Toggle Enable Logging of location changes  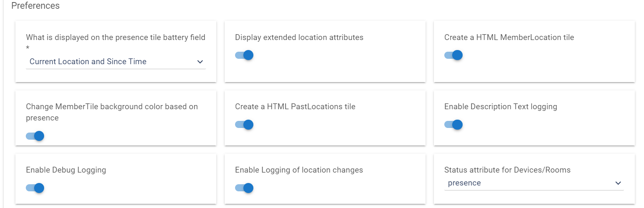(x=244, y=188)
